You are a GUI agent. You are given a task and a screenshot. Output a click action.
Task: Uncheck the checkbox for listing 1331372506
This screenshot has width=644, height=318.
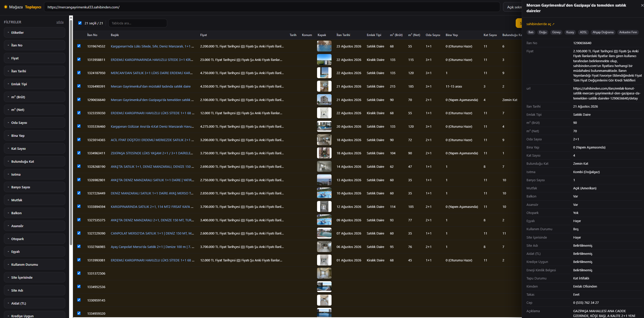79,273
